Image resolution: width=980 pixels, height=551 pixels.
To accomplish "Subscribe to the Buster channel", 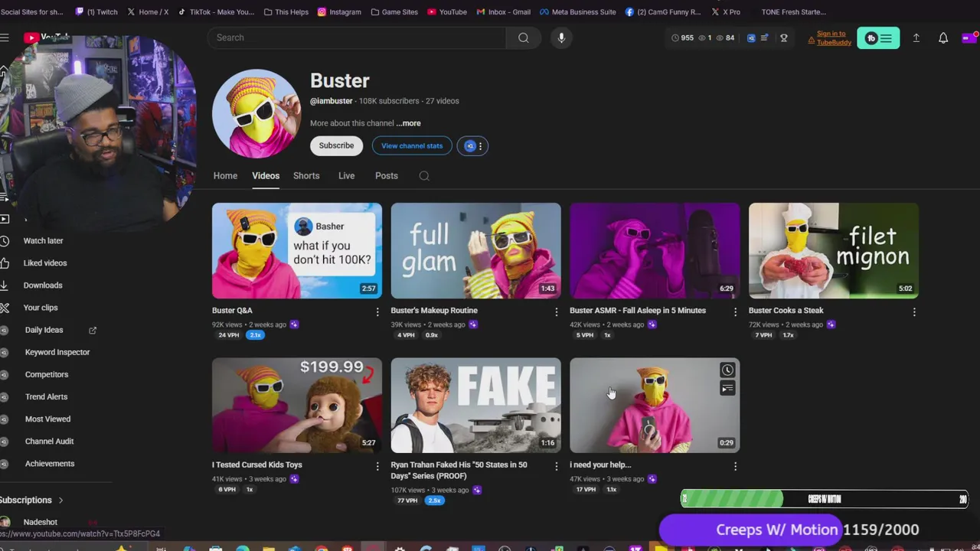I will pyautogui.click(x=336, y=145).
